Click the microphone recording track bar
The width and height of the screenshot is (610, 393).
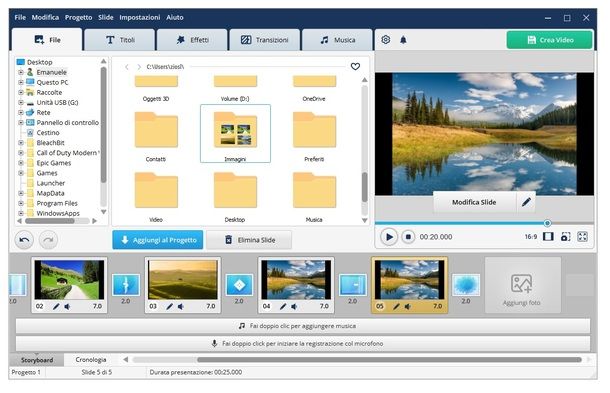pyautogui.click(x=303, y=344)
